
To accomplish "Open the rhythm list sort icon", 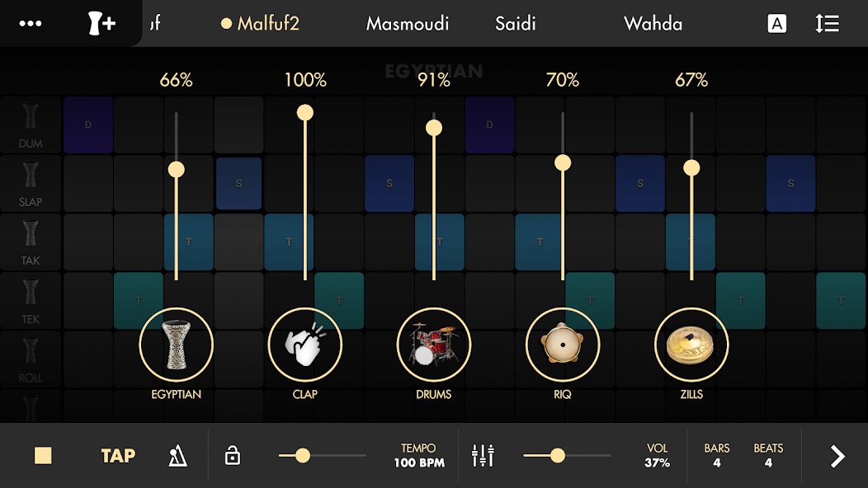I will coord(827,24).
